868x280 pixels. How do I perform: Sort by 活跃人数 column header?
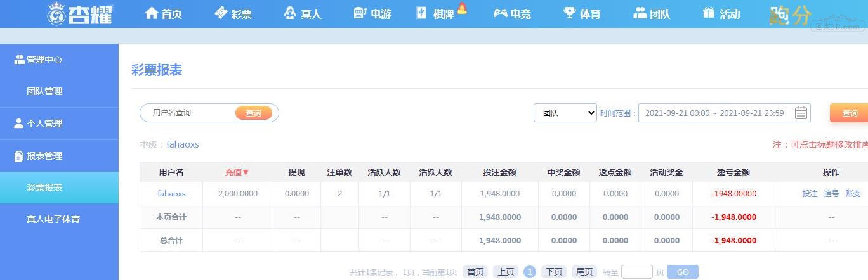point(385,172)
